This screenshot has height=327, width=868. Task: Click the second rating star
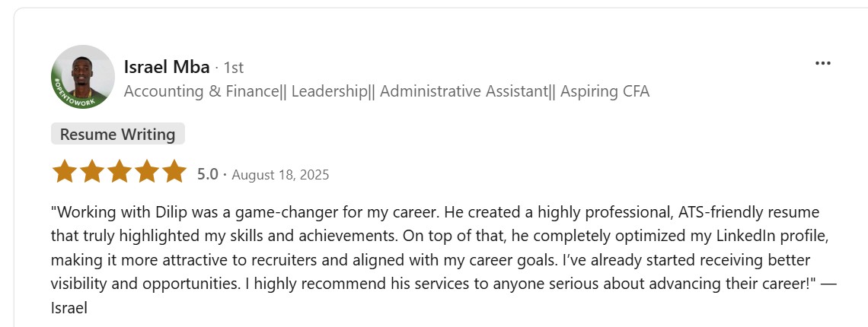pyautogui.click(x=91, y=172)
